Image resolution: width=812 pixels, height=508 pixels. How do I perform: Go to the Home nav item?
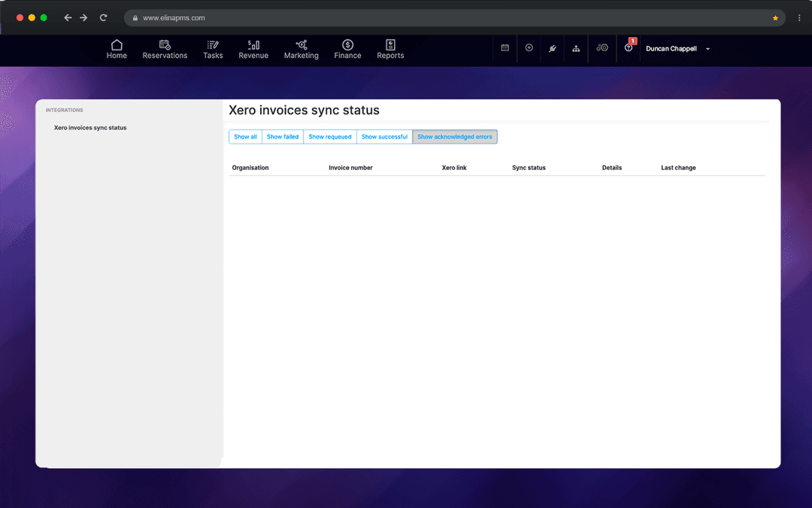click(x=117, y=49)
